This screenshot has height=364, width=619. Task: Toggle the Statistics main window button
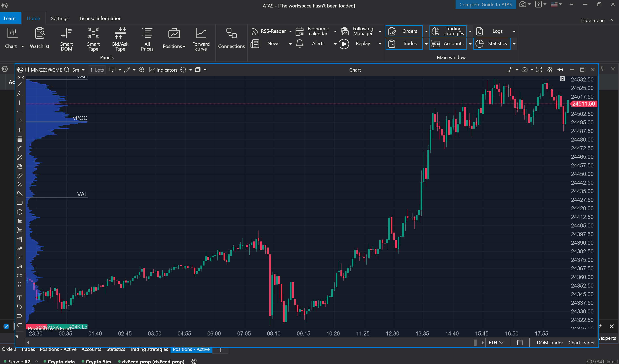point(492,43)
